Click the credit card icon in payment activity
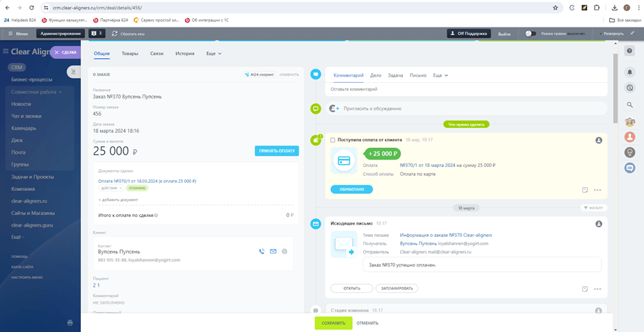 click(343, 160)
